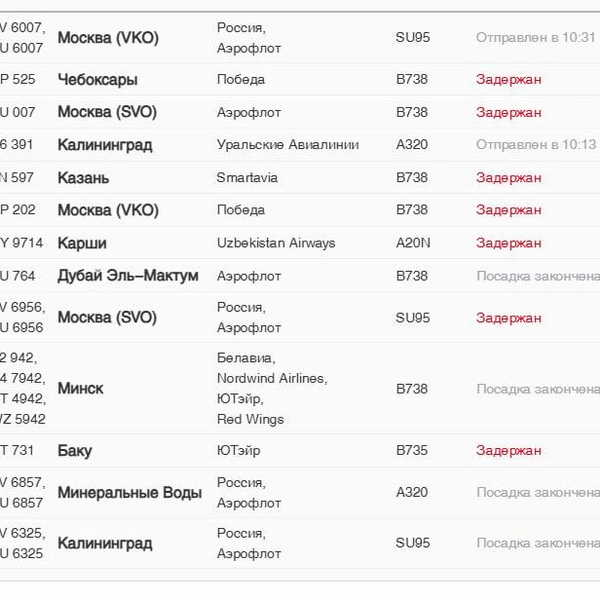Select Nordwind Airlines carrier
Image resolution: width=600 pixels, height=600 pixels.
272,378
